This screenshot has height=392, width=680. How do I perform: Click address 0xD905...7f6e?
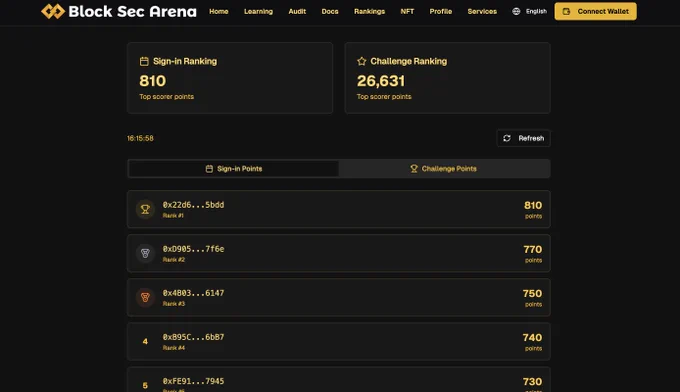(x=193, y=249)
